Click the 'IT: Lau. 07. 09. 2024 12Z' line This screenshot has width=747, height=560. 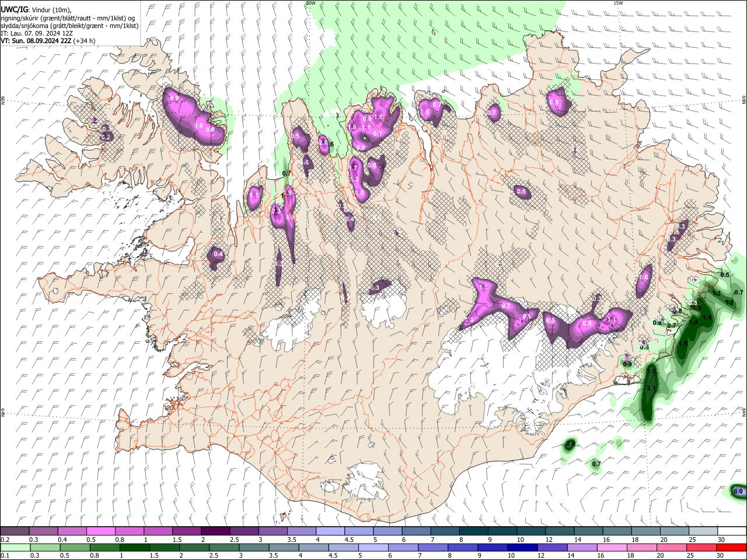click(37, 33)
